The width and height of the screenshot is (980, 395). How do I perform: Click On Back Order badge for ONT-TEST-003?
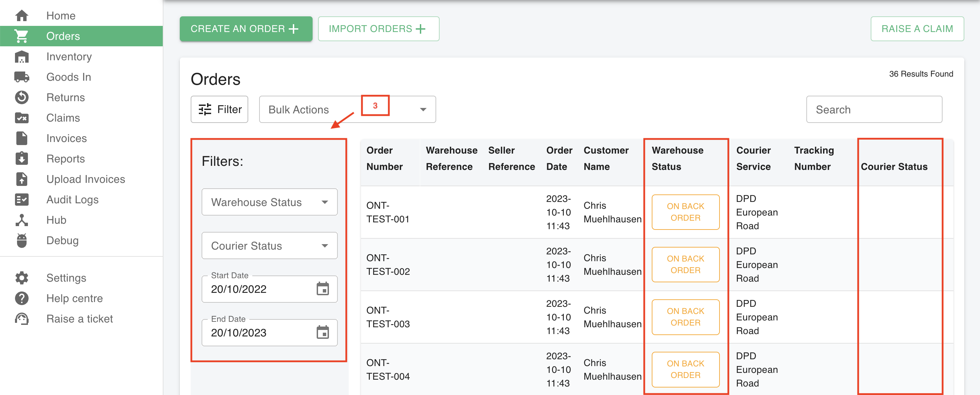685,317
